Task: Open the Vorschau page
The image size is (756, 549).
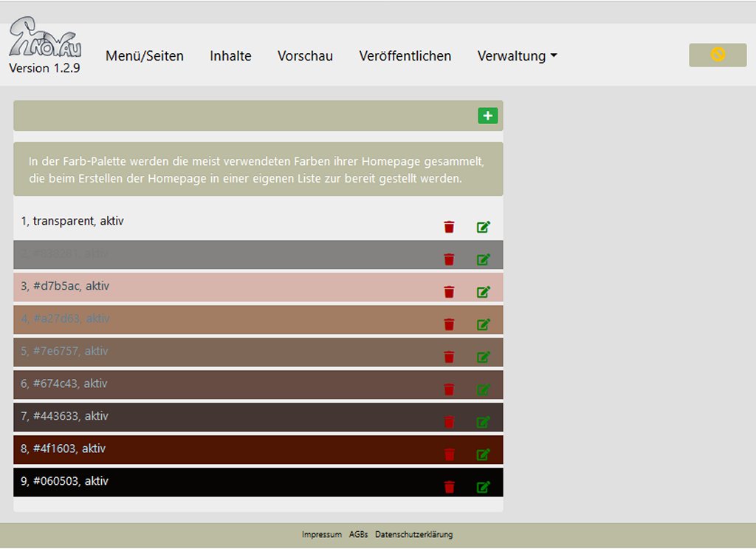Action: tap(305, 56)
